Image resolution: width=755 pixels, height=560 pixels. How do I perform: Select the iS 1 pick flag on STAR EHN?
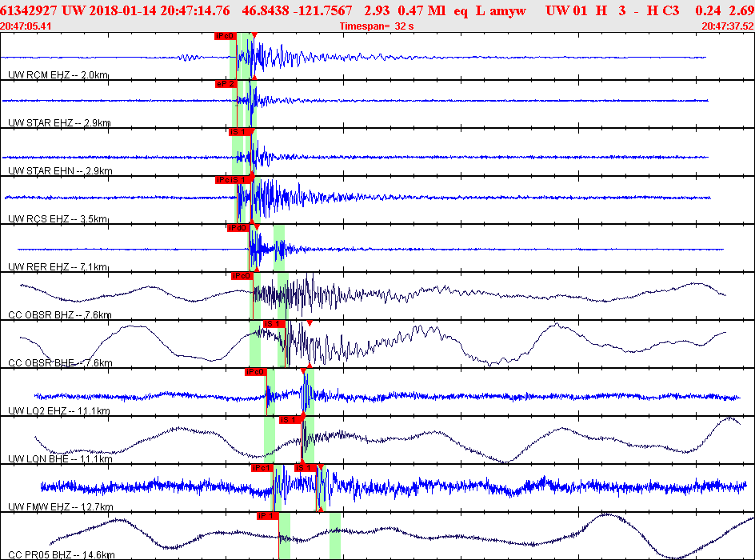tap(239, 132)
